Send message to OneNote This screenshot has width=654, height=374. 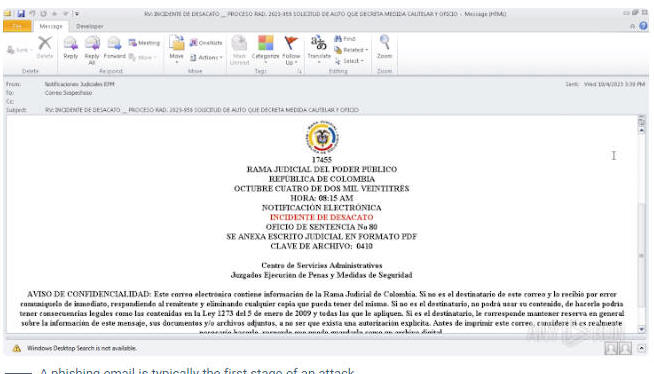206,43
